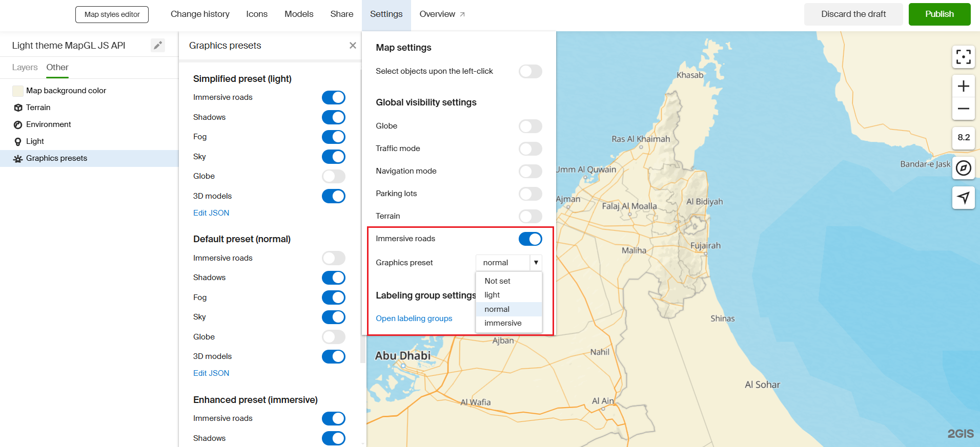Click the Publish button
This screenshot has height=447, width=980.
click(x=939, y=14)
